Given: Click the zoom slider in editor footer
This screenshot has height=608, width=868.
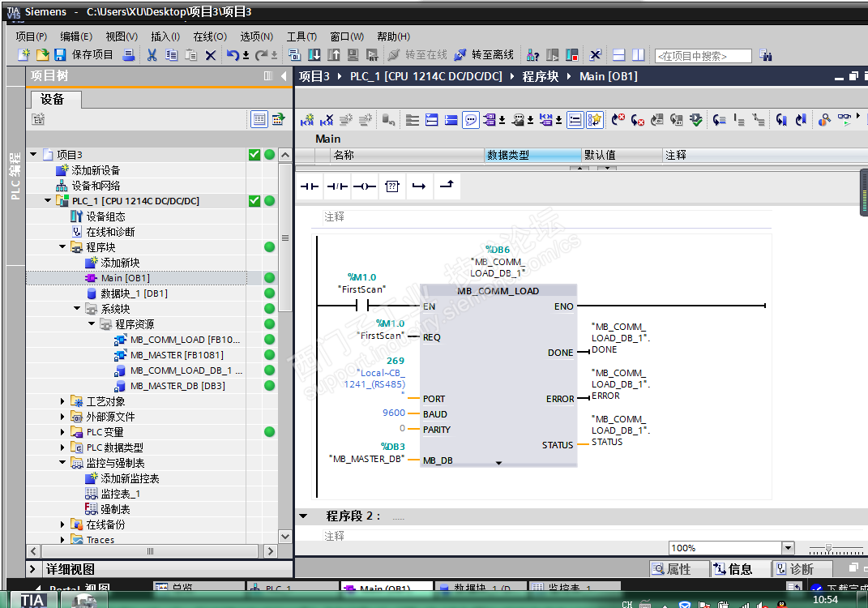Looking at the screenshot, I should 827,549.
